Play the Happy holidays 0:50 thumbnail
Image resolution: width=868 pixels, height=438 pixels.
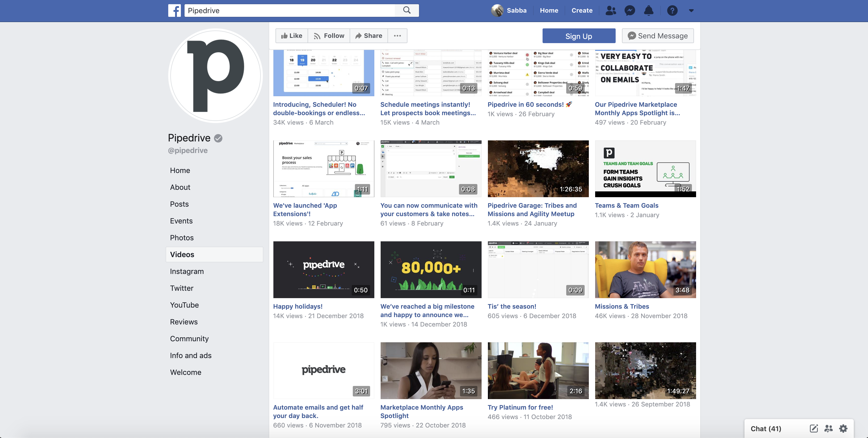(324, 269)
